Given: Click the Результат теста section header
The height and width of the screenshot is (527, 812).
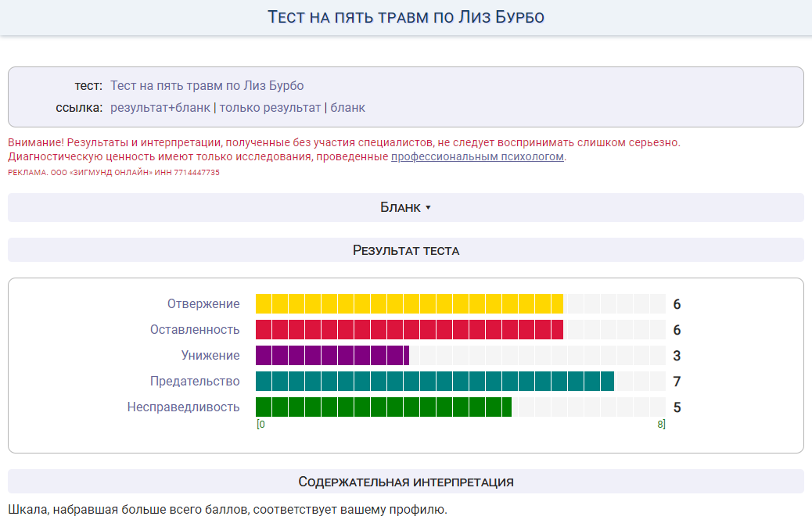Looking at the screenshot, I should (405, 250).
